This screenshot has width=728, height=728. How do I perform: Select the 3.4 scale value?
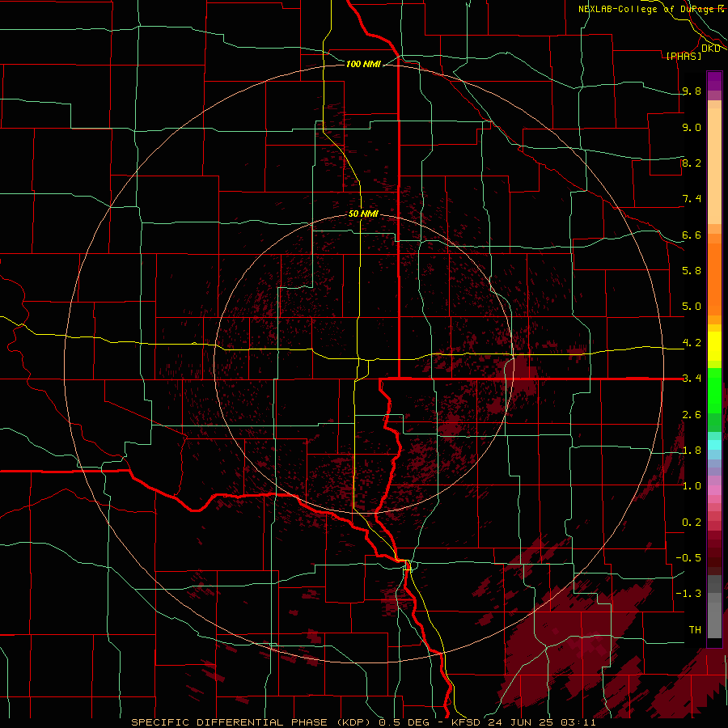pyautogui.click(x=692, y=379)
